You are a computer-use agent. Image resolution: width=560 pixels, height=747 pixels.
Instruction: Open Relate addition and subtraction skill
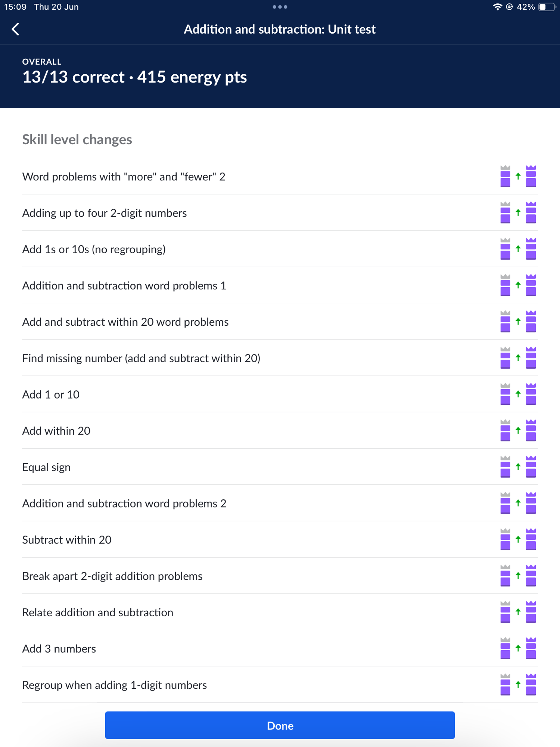pyautogui.click(x=97, y=613)
